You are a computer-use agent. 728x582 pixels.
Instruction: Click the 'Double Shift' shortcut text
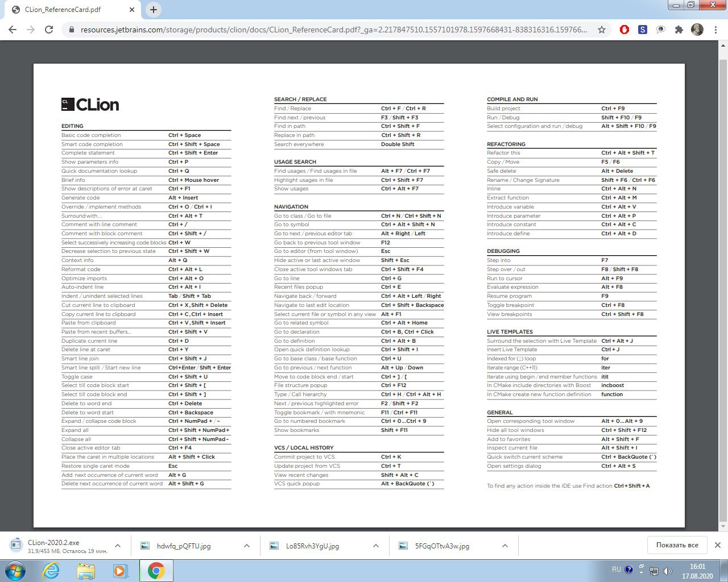pyautogui.click(x=398, y=144)
